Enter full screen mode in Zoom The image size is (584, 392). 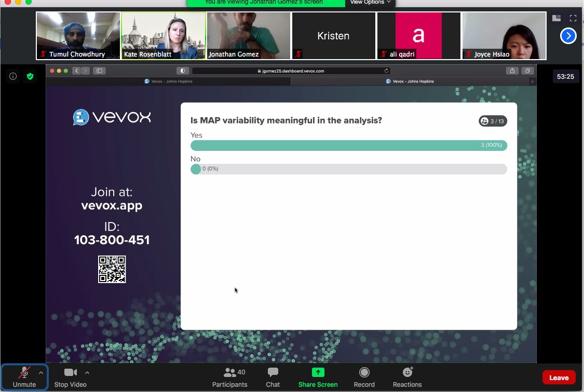(573, 18)
